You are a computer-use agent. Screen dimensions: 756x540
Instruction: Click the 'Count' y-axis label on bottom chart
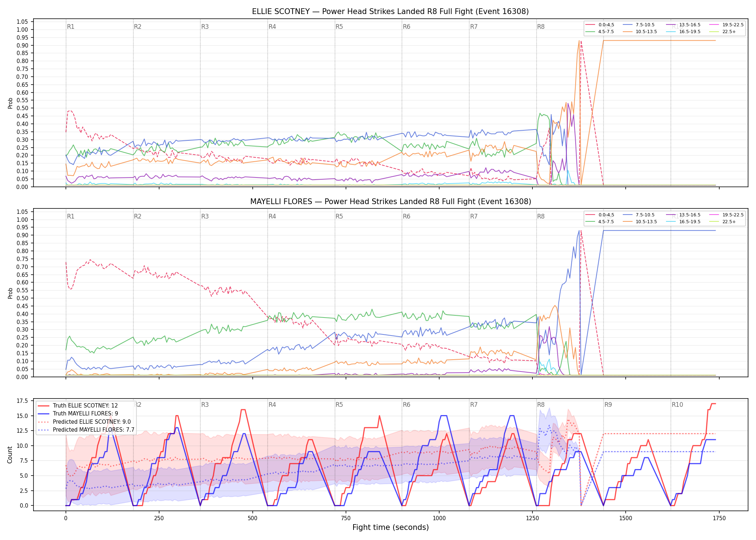coord(10,455)
